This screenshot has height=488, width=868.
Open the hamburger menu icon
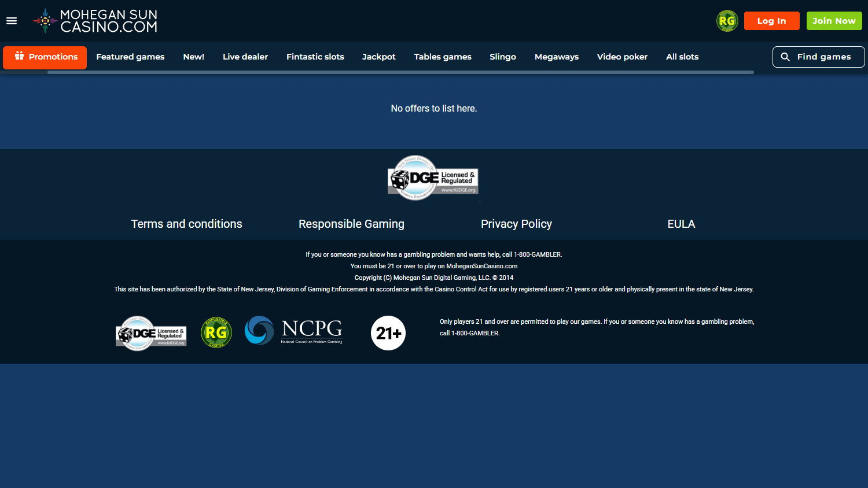click(x=12, y=21)
